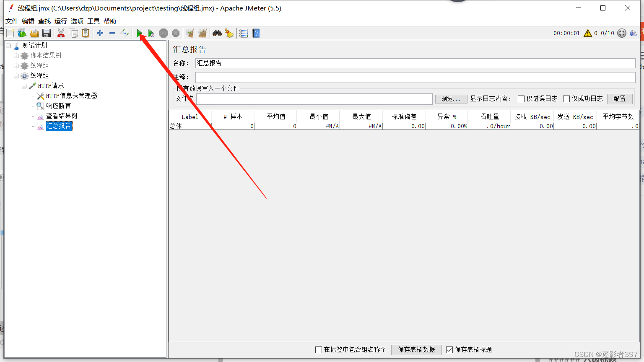Click the Open file folder icon

pyautogui.click(x=34, y=33)
